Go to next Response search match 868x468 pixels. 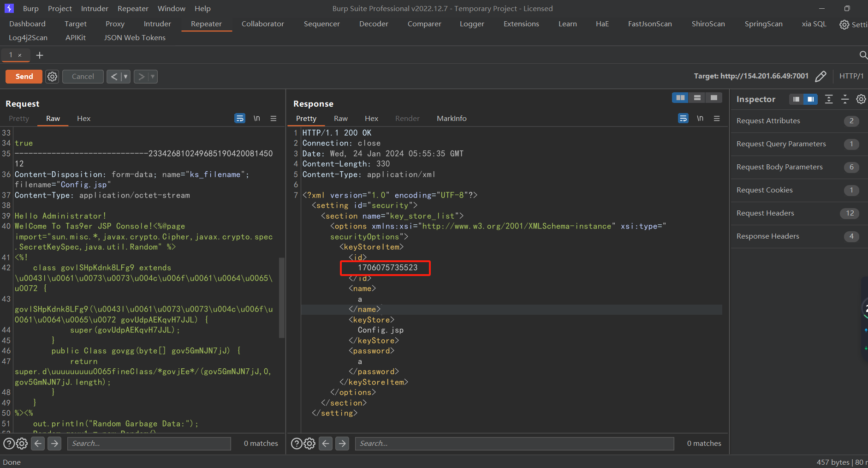[342, 444]
